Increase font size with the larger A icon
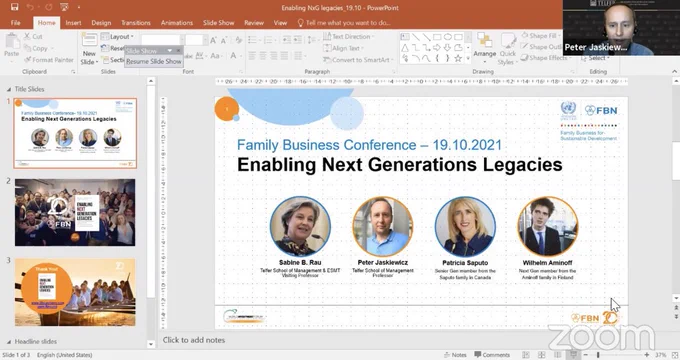 click(x=213, y=40)
